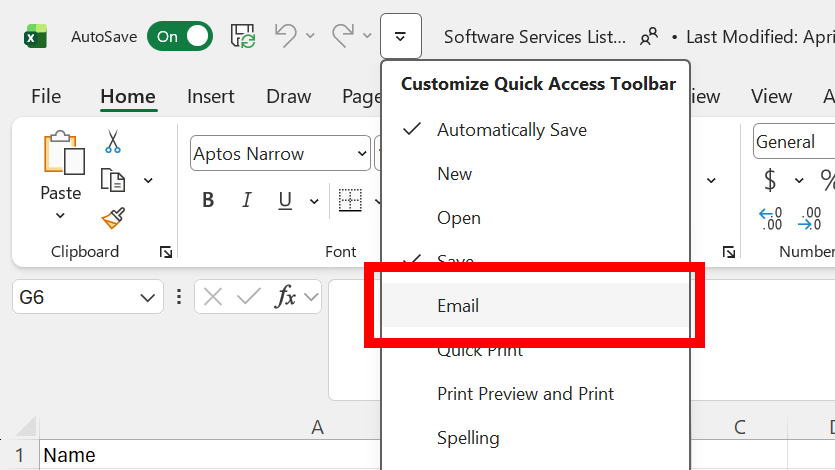Select the Format Painter brush
The image size is (835, 470).
tap(113, 218)
